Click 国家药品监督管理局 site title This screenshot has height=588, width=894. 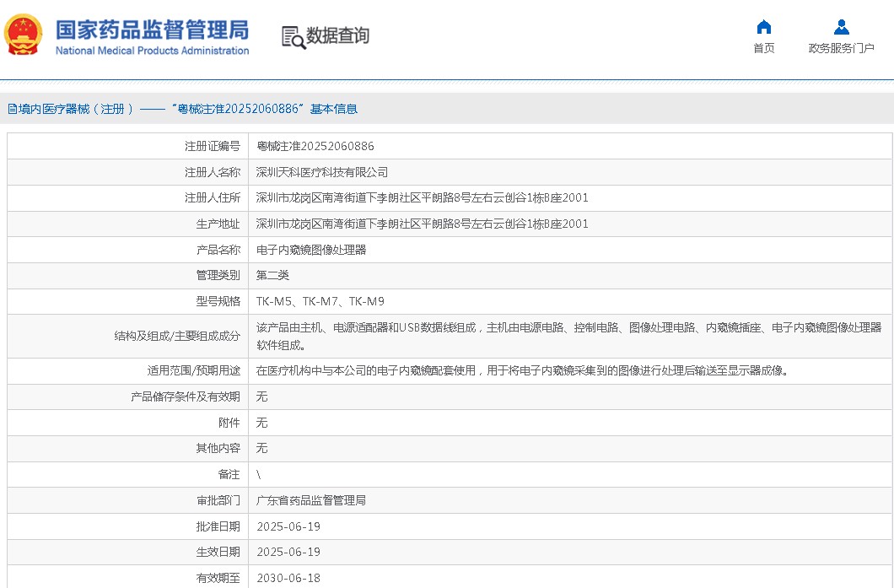pyautogui.click(x=152, y=30)
